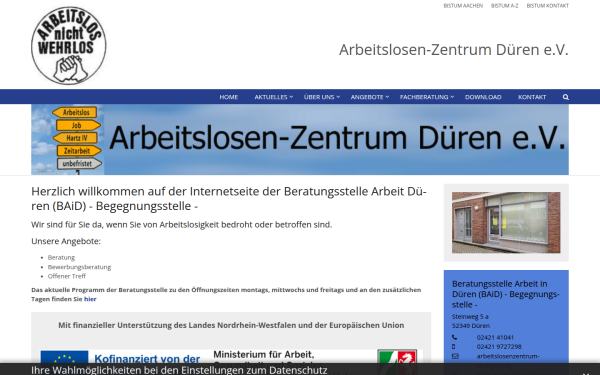
Task: Open the building entrance photo thumbnail
Action: (506, 223)
